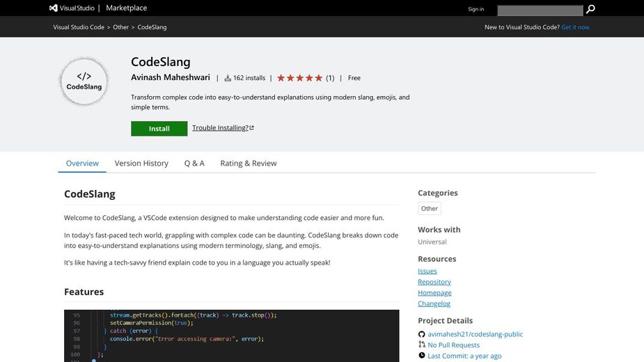
Task: Switch to Version History tab
Action: [x=141, y=163]
